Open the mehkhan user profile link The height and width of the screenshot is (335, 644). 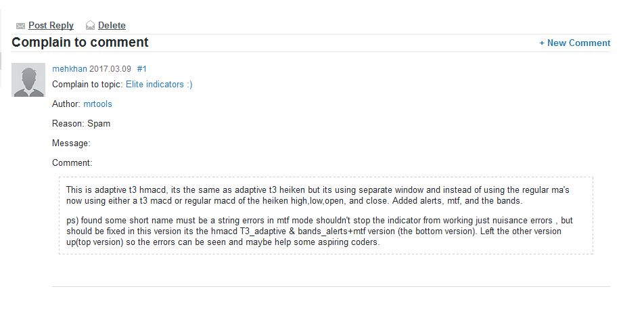(69, 69)
